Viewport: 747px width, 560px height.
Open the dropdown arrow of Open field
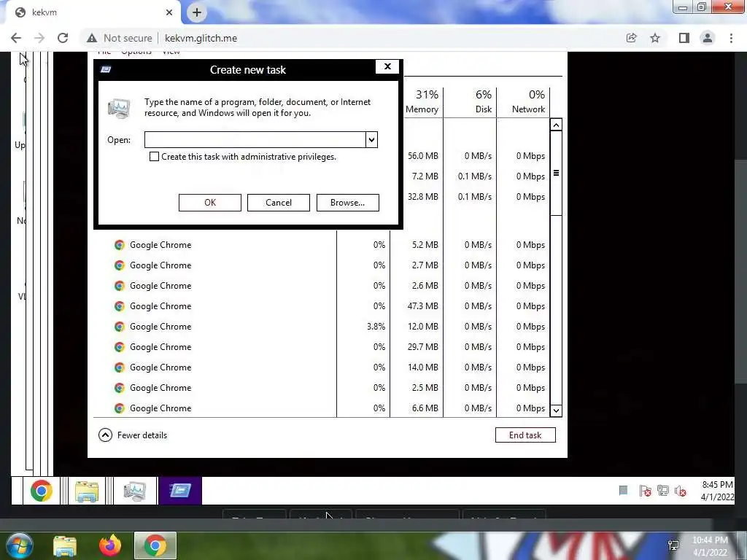(x=371, y=140)
